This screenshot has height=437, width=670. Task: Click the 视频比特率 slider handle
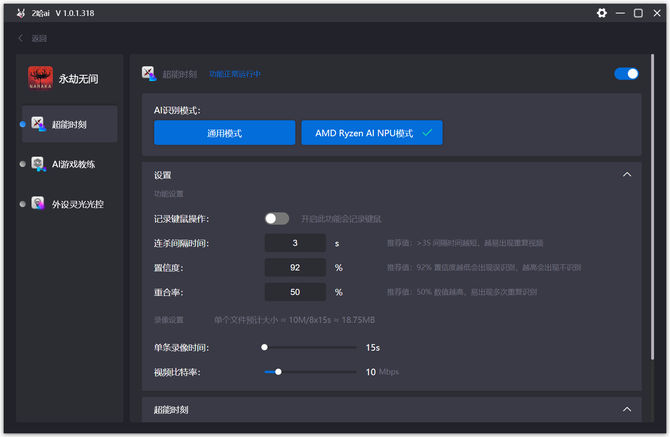click(278, 372)
